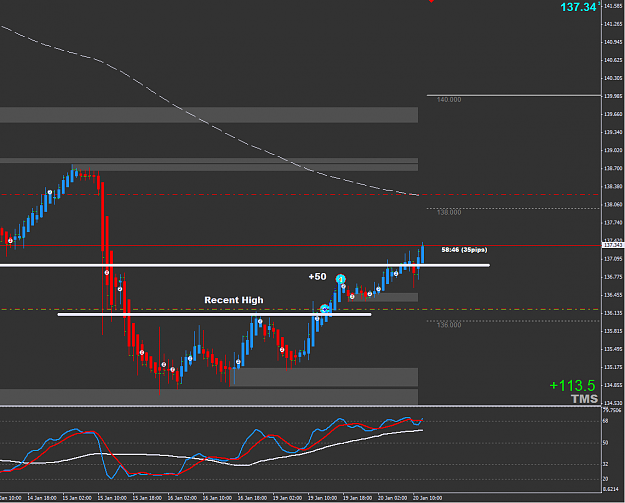Select the green +113.5 pips total

[572, 385]
